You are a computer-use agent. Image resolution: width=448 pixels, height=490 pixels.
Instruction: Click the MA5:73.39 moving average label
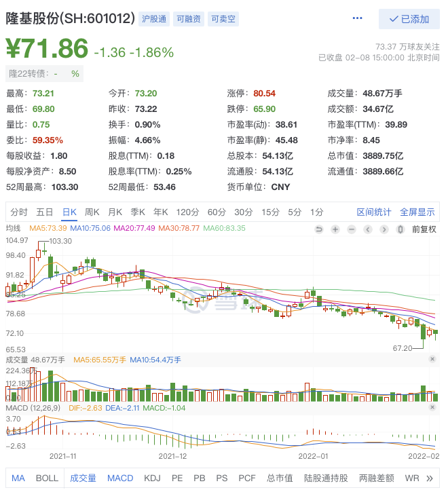click(x=48, y=228)
